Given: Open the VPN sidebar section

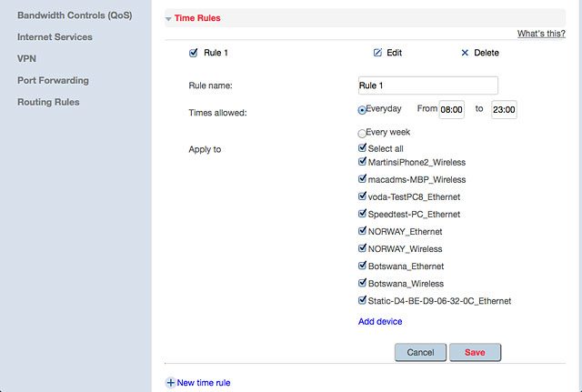Looking at the screenshot, I should (26, 58).
